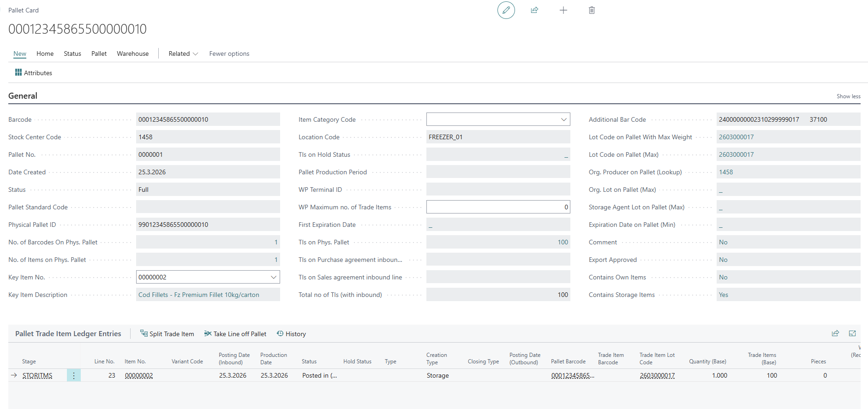Click Take Line off Pallet icon
This screenshot has height=409, width=868.
coord(208,333)
